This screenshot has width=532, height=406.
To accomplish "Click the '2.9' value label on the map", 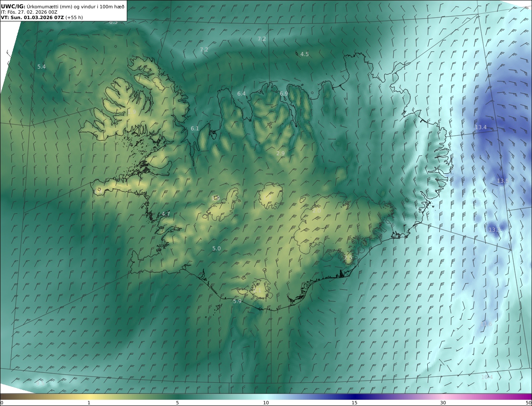I will pyautogui.click(x=281, y=153).
